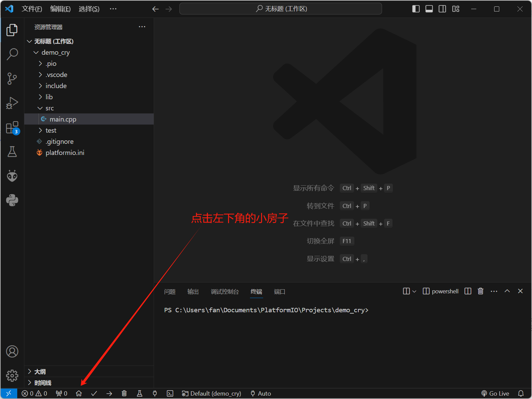This screenshot has width=532, height=399.
Task: Expand the include folder
Action: pos(89,86)
